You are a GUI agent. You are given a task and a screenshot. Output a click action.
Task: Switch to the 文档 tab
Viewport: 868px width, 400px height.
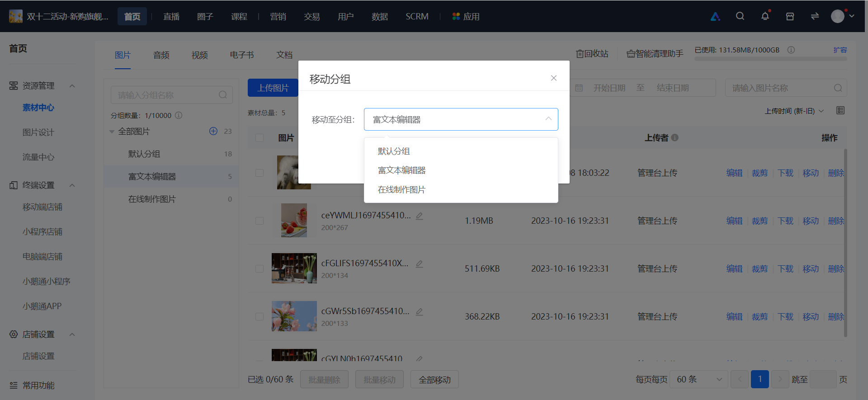coord(284,55)
